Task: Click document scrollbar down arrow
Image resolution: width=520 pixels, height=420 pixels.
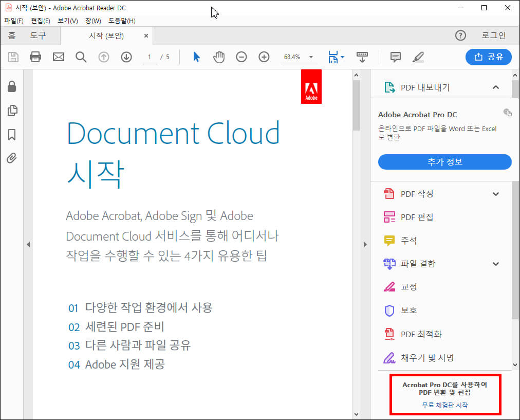Action: [357, 414]
